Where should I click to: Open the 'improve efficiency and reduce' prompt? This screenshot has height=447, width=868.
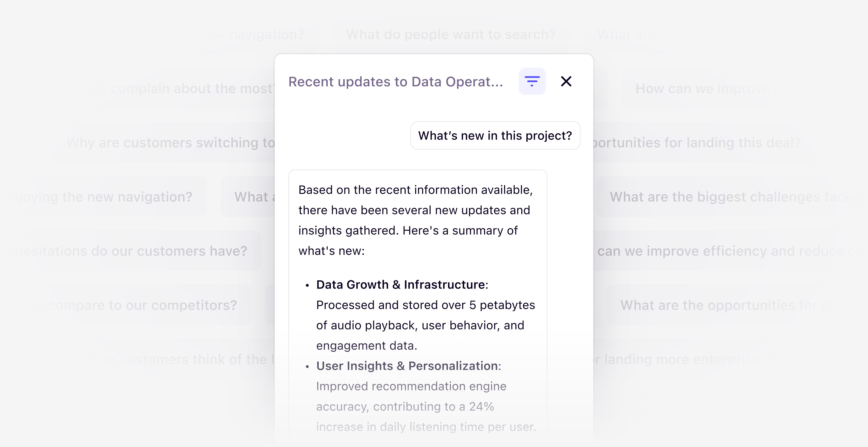[x=724, y=251]
